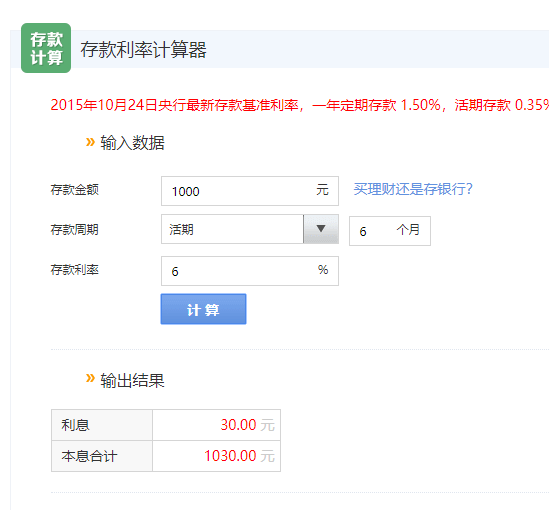Image resolution: width=549 pixels, height=510 pixels.
Task: Click the 存款利率计算器 page title
Action: pos(144,49)
